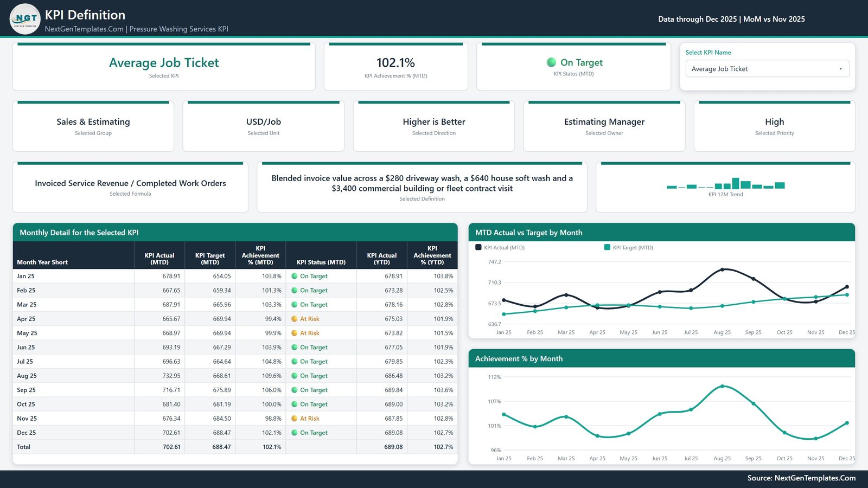This screenshot has height=488, width=868.
Task: Select the Jan 25 row label
Action: tap(25, 276)
